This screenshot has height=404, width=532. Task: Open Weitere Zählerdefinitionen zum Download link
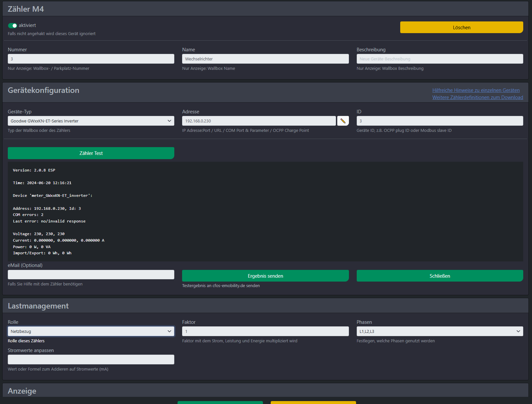tap(477, 97)
